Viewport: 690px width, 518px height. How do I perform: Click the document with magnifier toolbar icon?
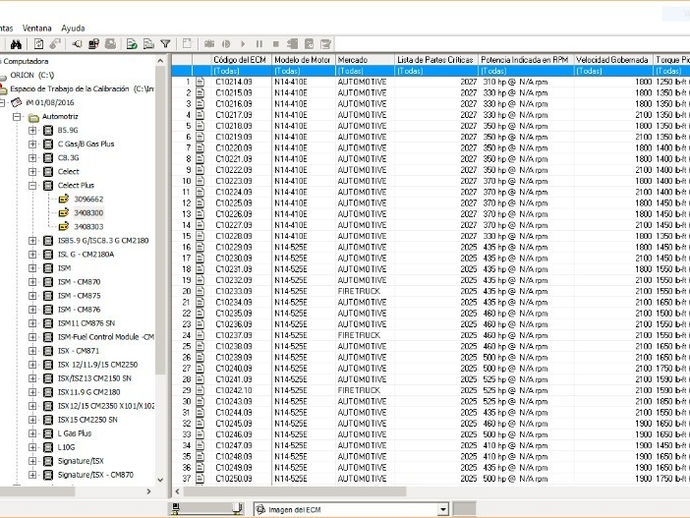[149, 44]
